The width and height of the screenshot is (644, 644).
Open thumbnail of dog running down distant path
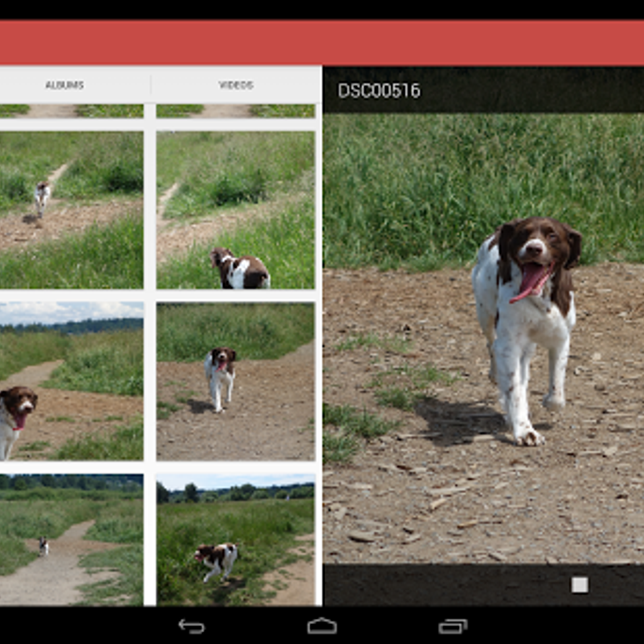coord(71,210)
